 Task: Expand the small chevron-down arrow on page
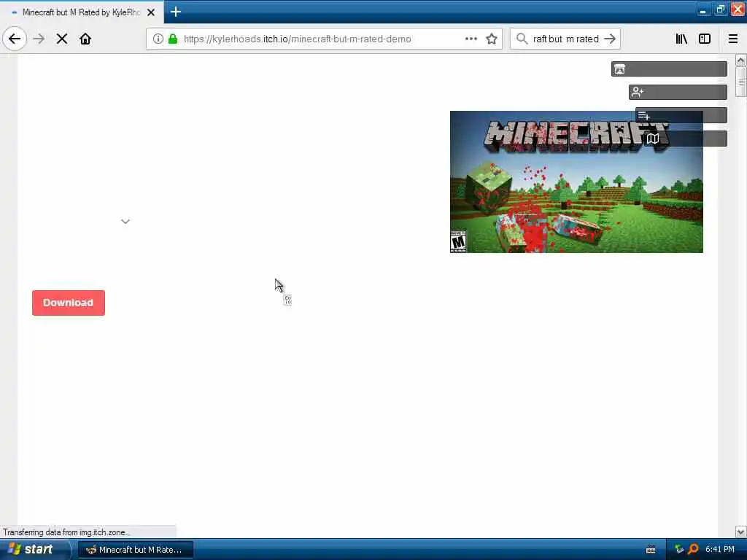(x=125, y=222)
